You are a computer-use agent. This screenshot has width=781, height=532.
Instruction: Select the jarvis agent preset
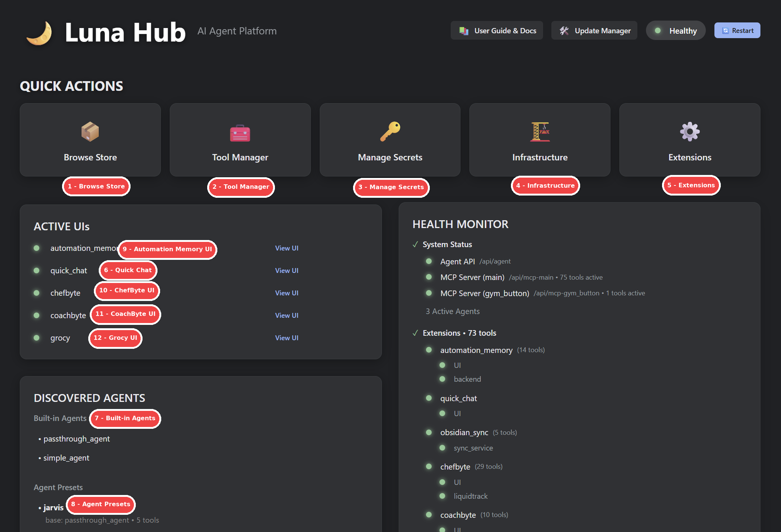(53, 508)
